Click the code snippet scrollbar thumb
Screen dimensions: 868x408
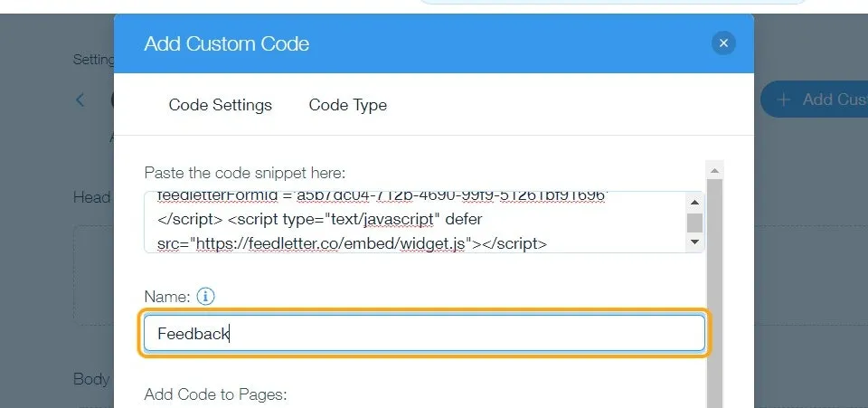[x=694, y=223]
